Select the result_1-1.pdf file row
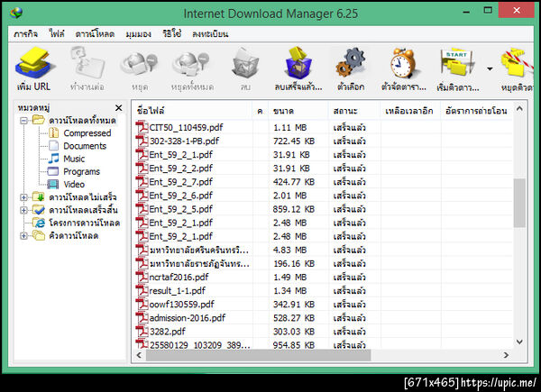Image resolution: width=541 pixels, height=392 pixels. point(323,291)
